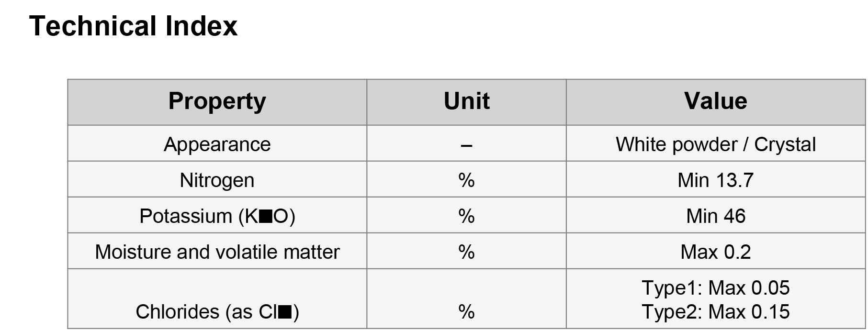
Task: Select Moisture and volatile matter cell
Action: pyautogui.click(x=217, y=252)
